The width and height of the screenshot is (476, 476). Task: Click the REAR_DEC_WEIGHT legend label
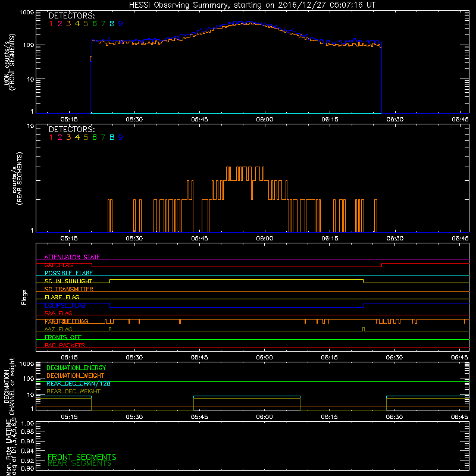pos(73,392)
